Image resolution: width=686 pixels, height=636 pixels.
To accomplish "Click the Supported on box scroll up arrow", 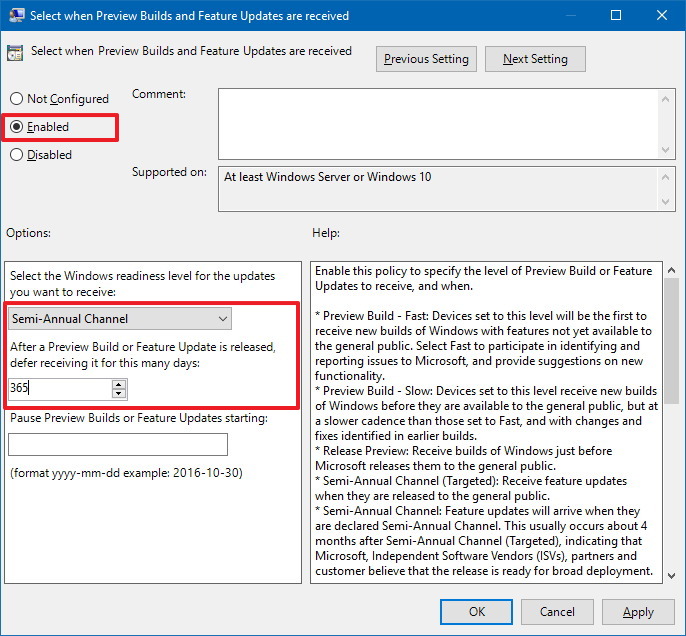I will tap(665, 177).
